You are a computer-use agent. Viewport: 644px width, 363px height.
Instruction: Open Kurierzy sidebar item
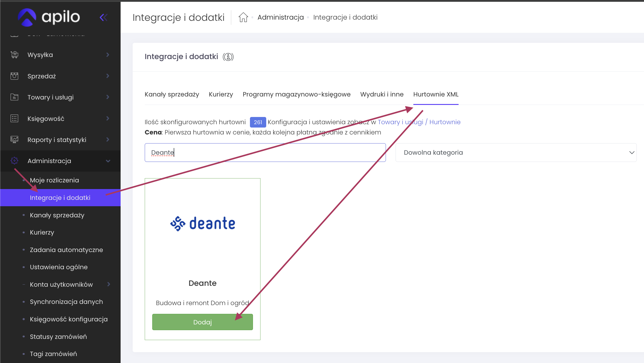(42, 232)
